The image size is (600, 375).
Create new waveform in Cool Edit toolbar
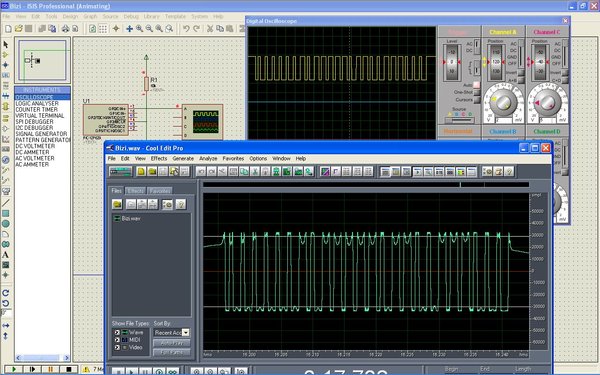(141, 172)
